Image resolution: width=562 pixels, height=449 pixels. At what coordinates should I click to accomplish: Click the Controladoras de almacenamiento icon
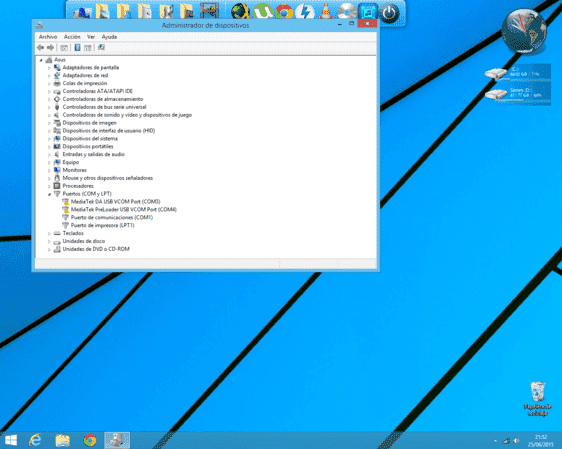(x=57, y=99)
